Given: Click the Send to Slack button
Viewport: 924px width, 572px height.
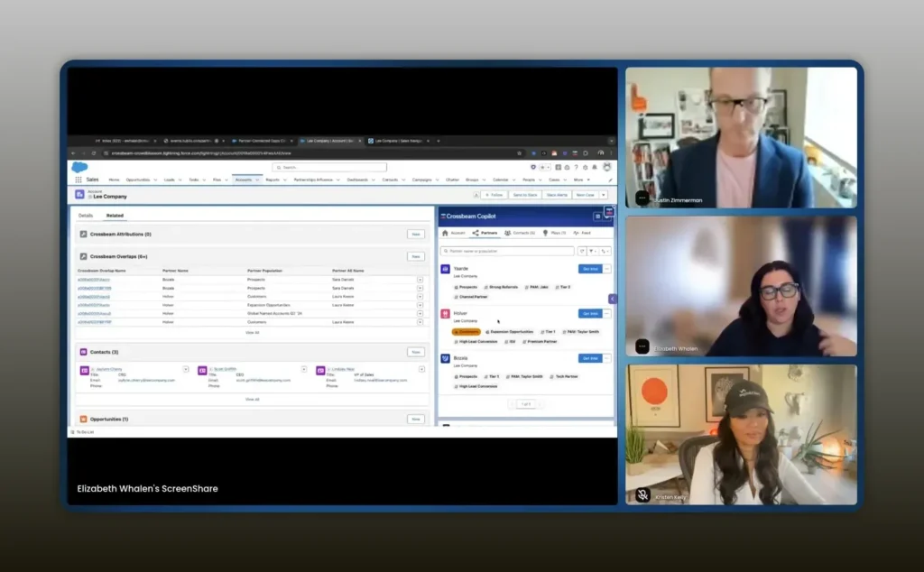Looking at the screenshot, I should click(x=523, y=195).
